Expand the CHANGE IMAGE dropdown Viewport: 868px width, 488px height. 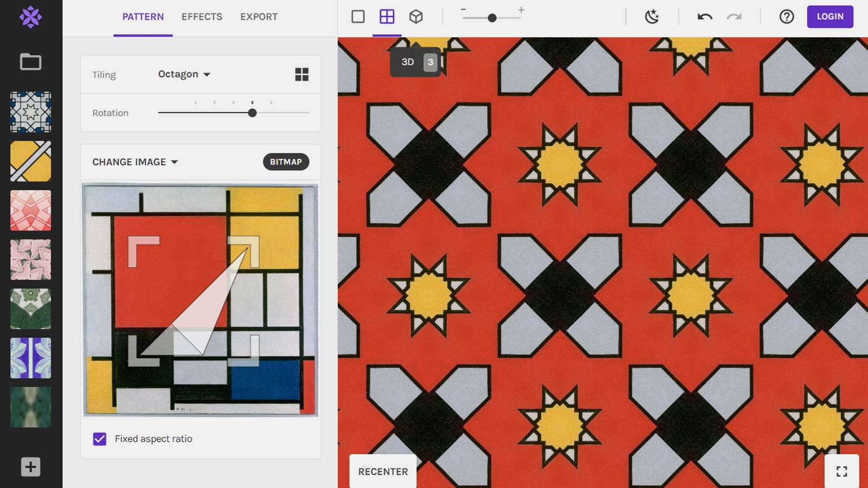click(135, 162)
